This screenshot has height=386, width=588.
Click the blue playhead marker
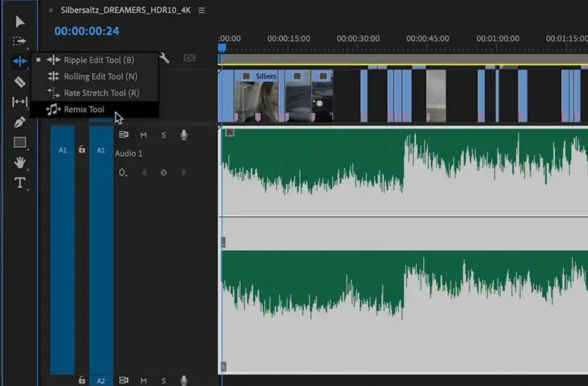pos(222,48)
